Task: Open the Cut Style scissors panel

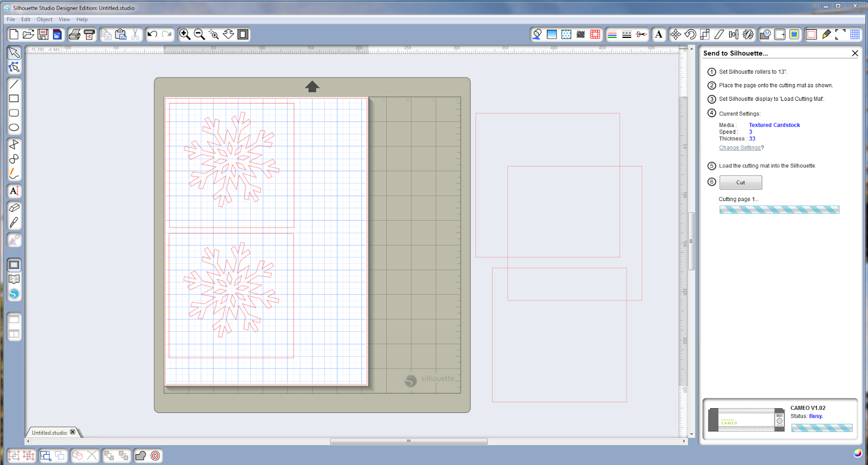Action: (x=642, y=34)
